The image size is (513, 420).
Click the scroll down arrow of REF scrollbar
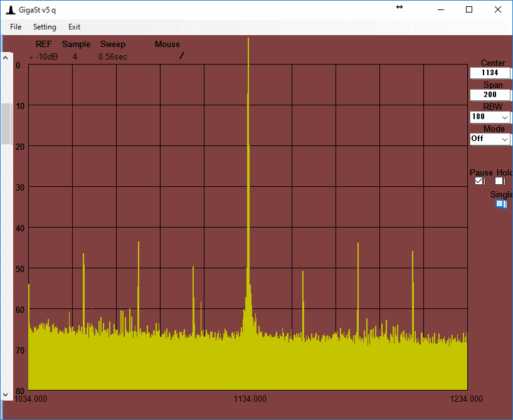(5, 395)
